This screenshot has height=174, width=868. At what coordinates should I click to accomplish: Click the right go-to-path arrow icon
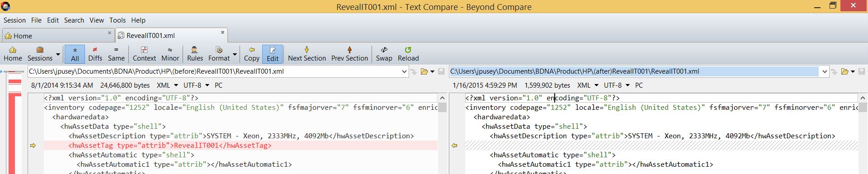pyautogui.click(x=834, y=71)
